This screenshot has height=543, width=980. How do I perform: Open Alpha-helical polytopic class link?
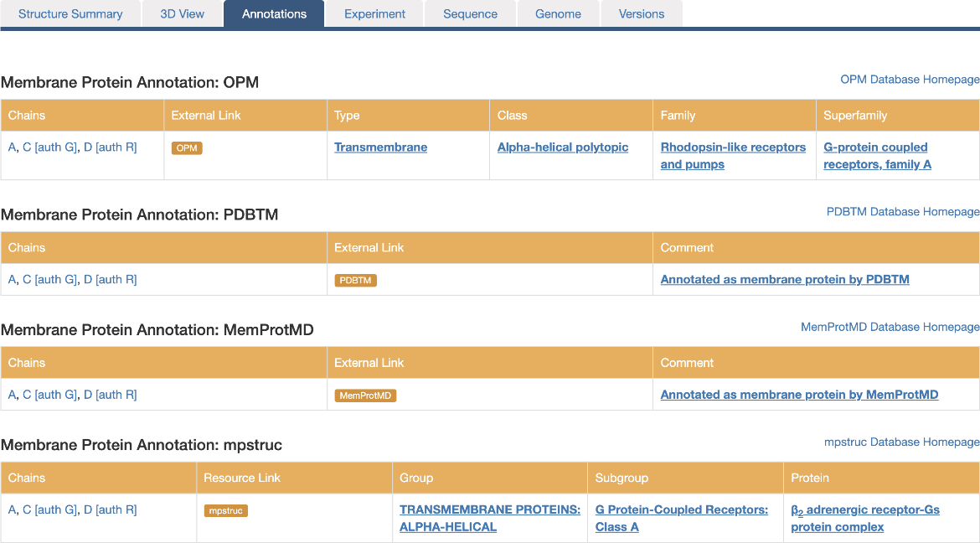(562, 147)
